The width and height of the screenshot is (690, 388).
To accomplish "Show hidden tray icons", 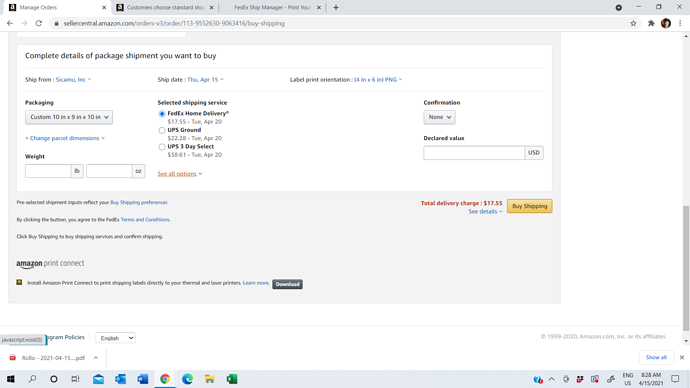I will click(551, 379).
